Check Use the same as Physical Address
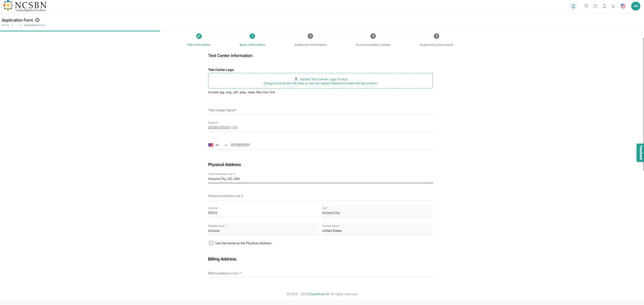Viewport: 644px width, 305px height. (x=211, y=243)
